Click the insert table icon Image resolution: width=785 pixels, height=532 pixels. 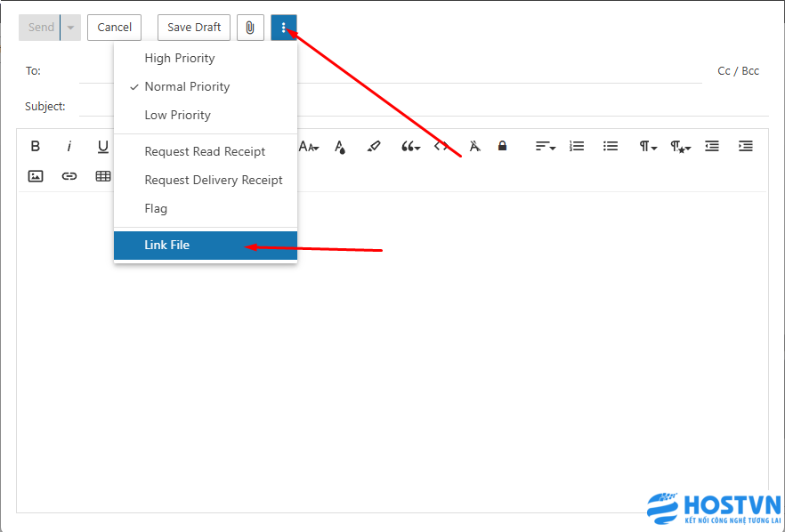(103, 176)
